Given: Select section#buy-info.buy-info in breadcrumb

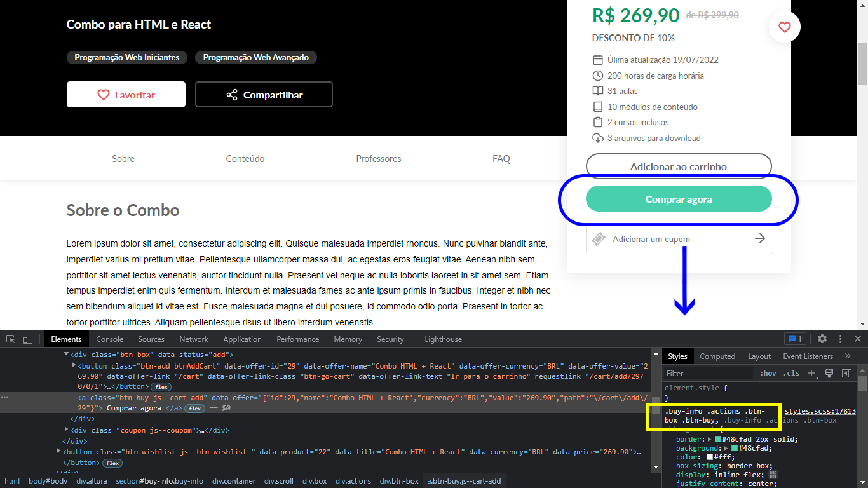Looking at the screenshot, I should [x=159, y=481].
